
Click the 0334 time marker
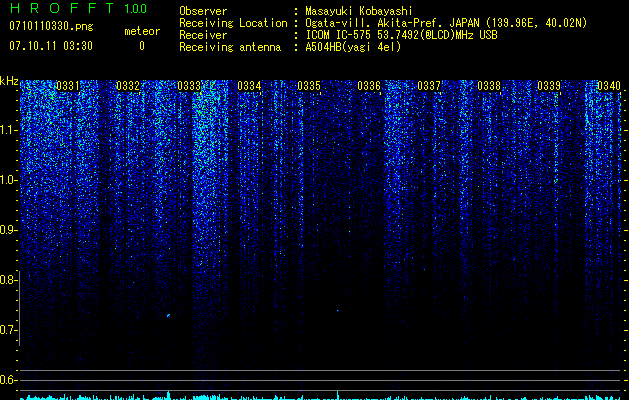[249, 85]
